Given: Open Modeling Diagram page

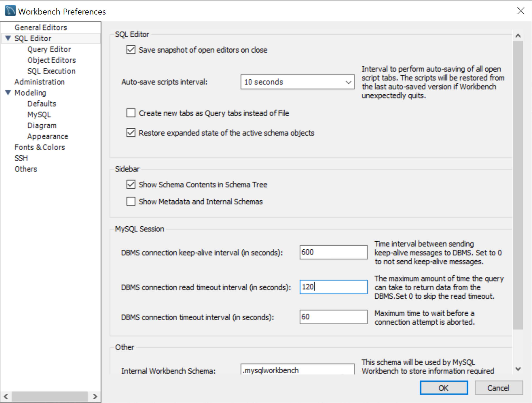Looking at the screenshot, I should tap(42, 125).
